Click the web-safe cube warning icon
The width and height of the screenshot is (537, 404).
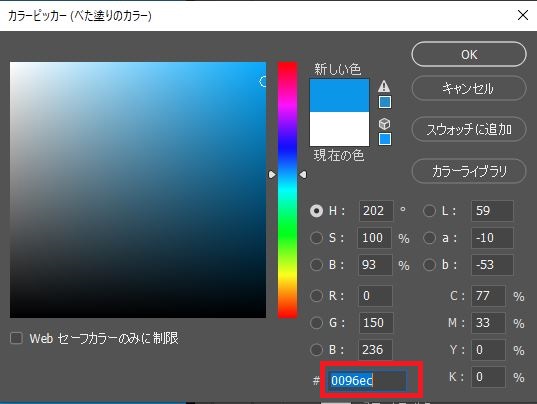click(x=384, y=123)
